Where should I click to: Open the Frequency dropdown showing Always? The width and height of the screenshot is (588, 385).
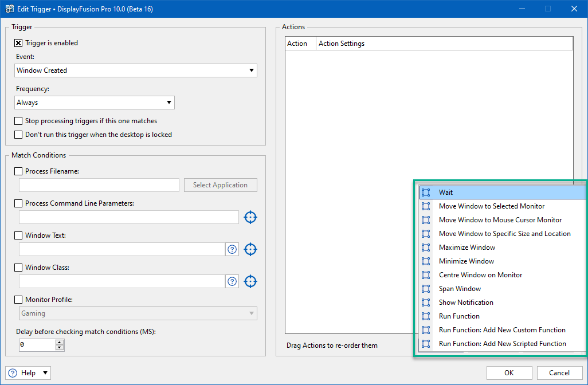[95, 103]
